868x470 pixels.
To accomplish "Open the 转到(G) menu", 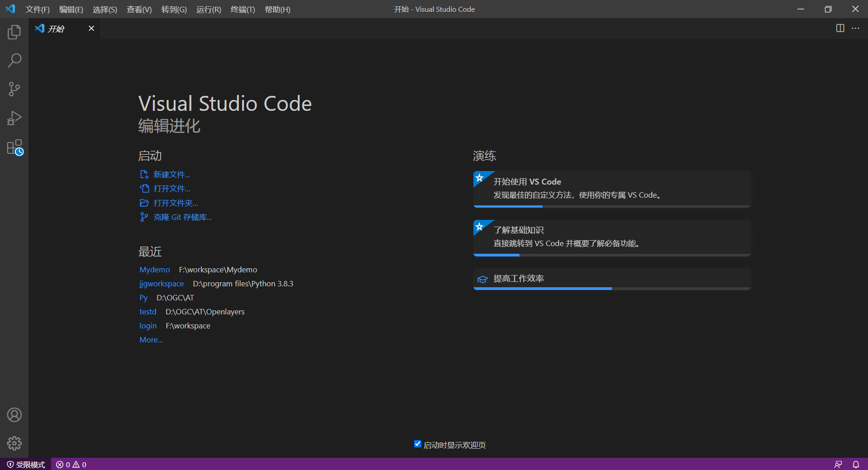I will 174,9.
